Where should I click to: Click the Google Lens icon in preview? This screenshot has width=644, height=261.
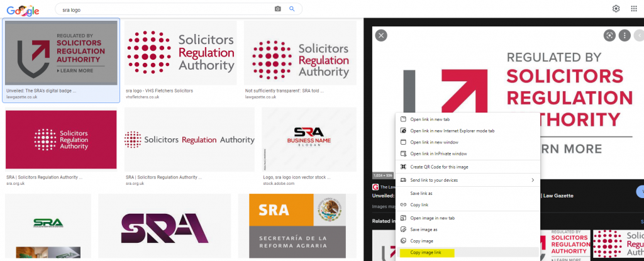[x=609, y=35]
